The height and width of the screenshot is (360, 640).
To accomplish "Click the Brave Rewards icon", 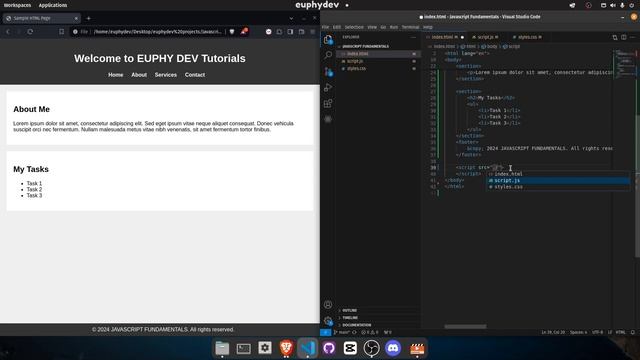I will click(x=244, y=31).
